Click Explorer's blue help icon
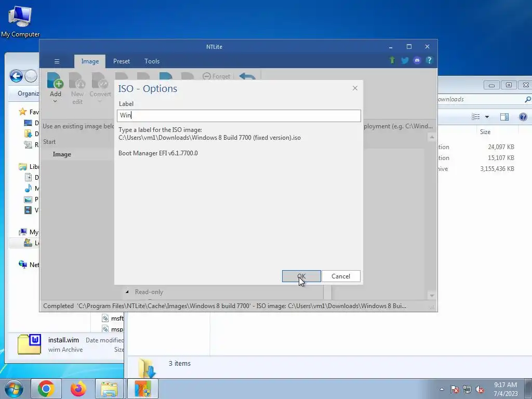 click(x=523, y=117)
